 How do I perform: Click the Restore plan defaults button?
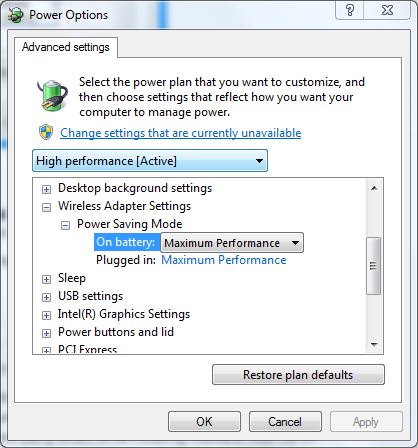(x=298, y=375)
